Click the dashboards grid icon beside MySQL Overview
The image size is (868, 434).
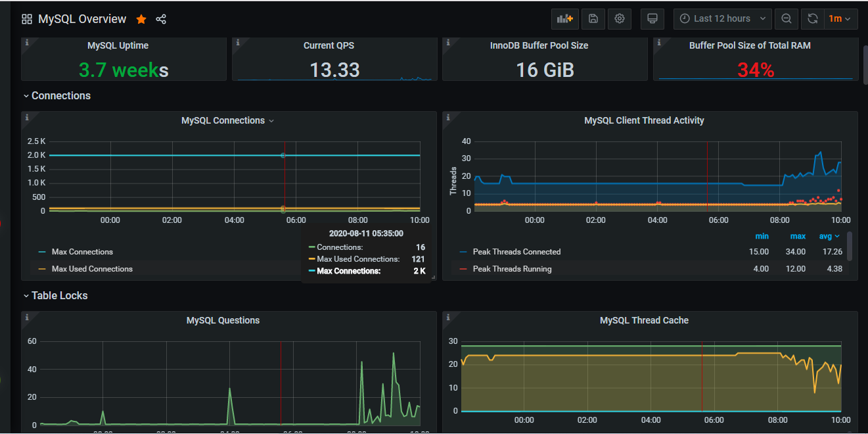[x=27, y=19]
